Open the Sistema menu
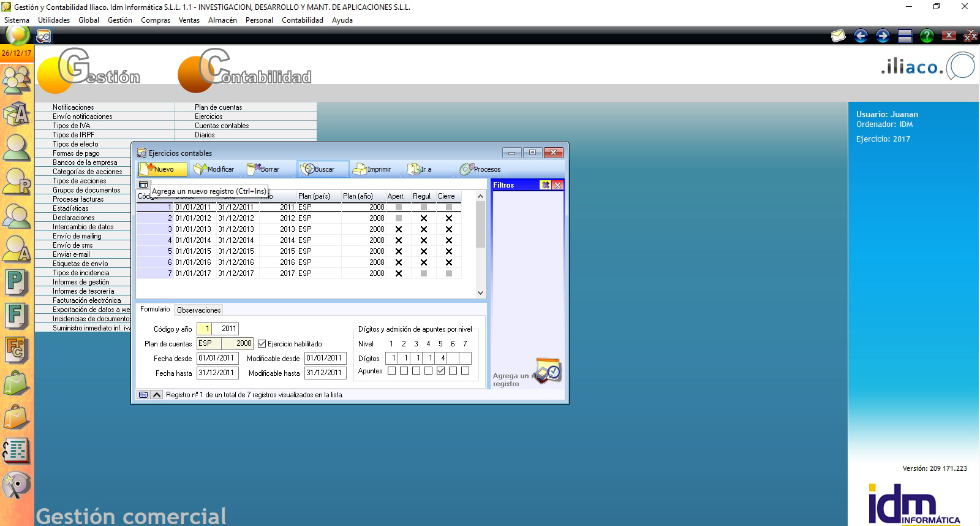 pos(17,20)
